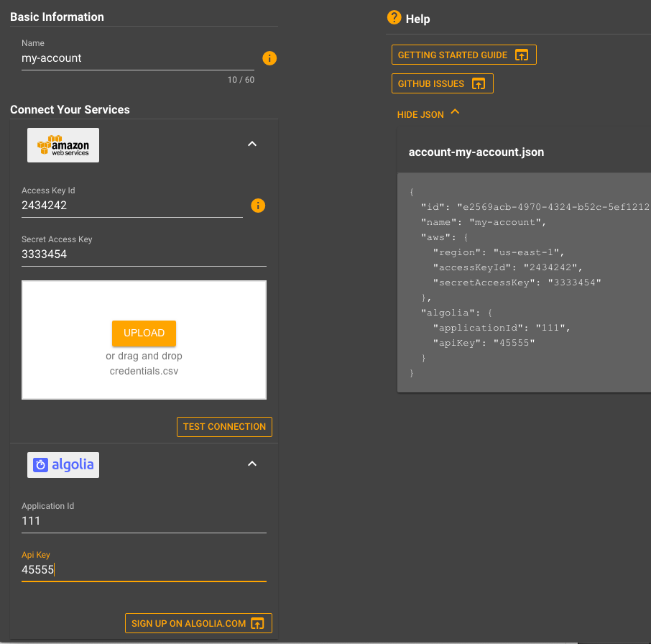
Task: Focus the Application Id field
Action: point(144,521)
